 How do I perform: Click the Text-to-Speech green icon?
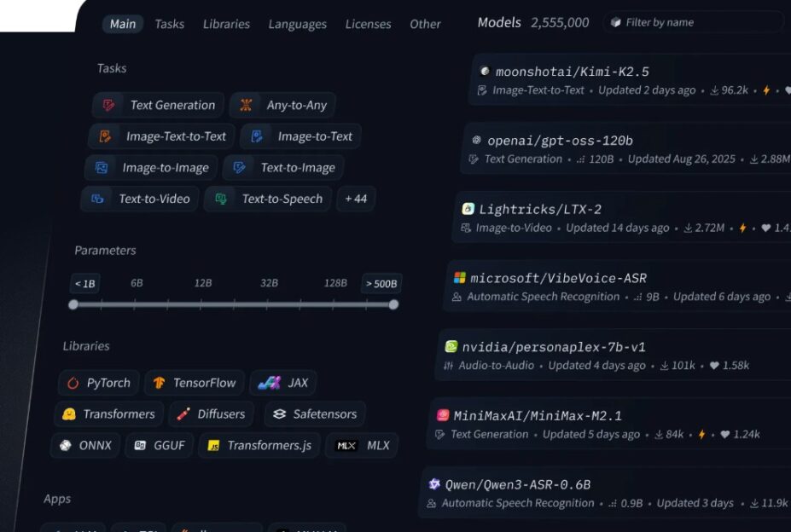(221, 199)
